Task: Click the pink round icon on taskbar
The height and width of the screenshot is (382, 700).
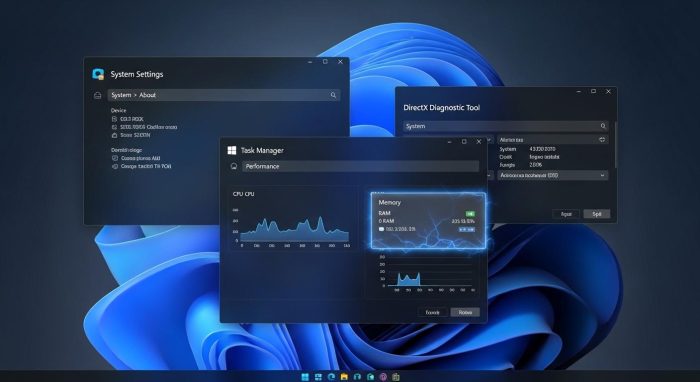Action: 383,377
